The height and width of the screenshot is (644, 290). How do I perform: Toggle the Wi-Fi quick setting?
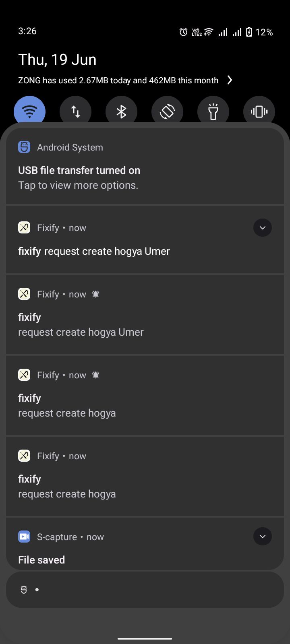coord(30,111)
